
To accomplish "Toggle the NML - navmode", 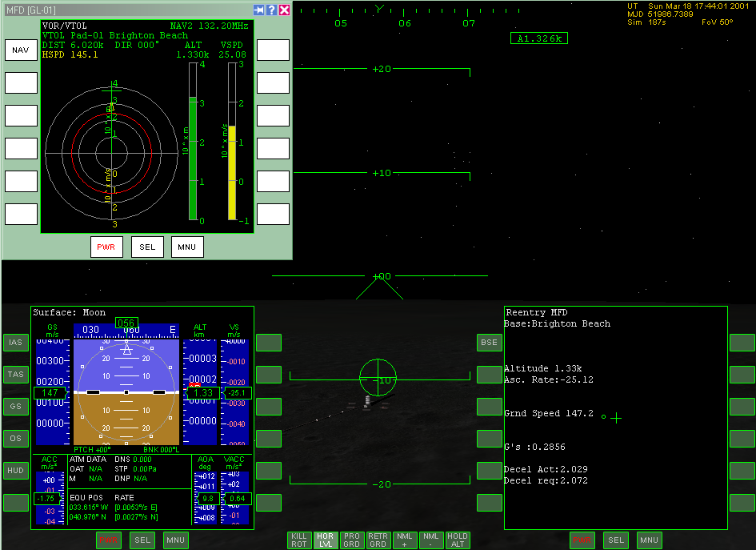I will click(431, 540).
